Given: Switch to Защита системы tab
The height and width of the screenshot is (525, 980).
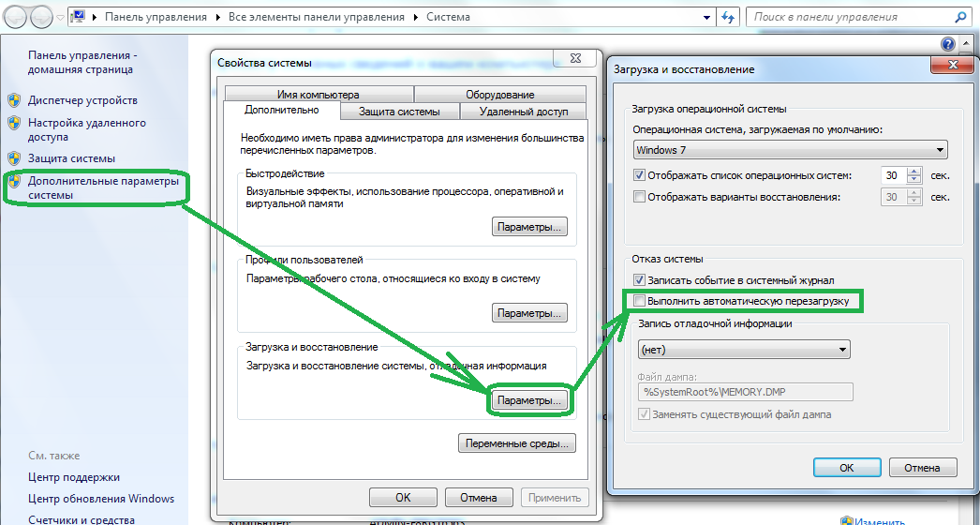Looking at the screenshot, I should pyautogui.click(x=399, y=112).
